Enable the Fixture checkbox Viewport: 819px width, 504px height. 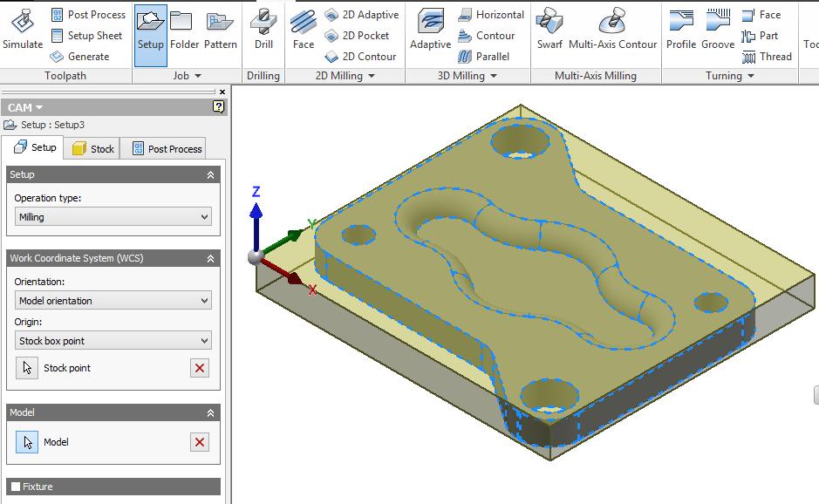[16, 487]
